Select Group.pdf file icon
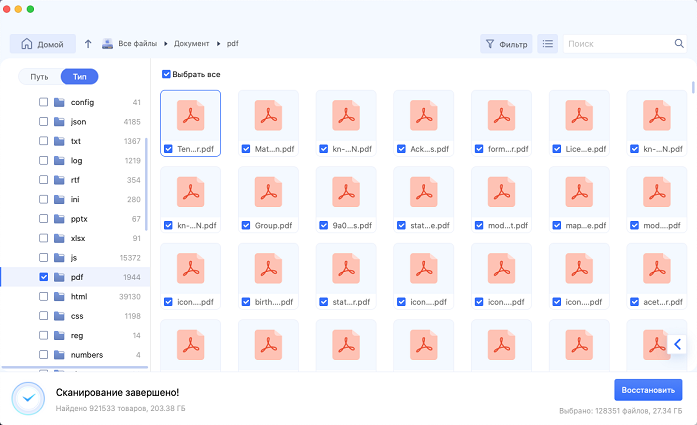697x425 pixels. pyautogui.click(x=268, y=192)
